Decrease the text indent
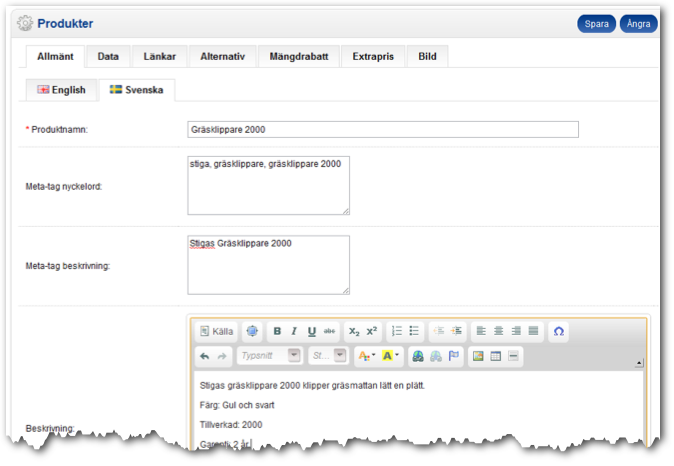 pos(439,331)
